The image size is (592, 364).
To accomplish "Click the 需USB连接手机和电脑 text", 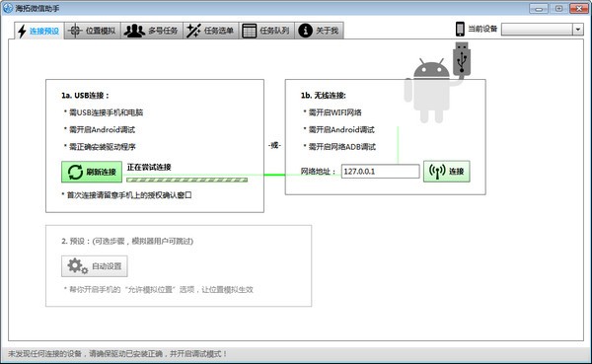I will (107, 112).
